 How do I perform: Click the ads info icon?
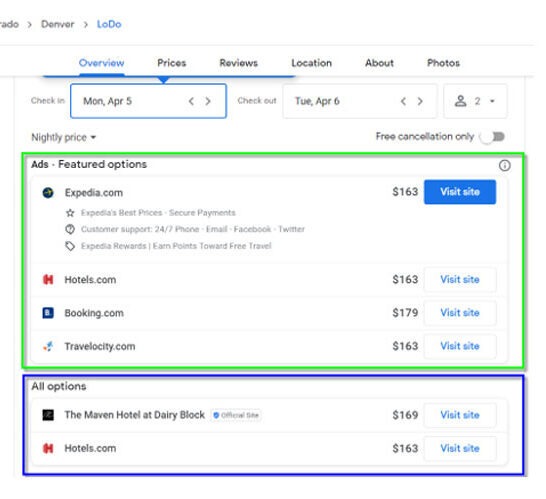505,165
